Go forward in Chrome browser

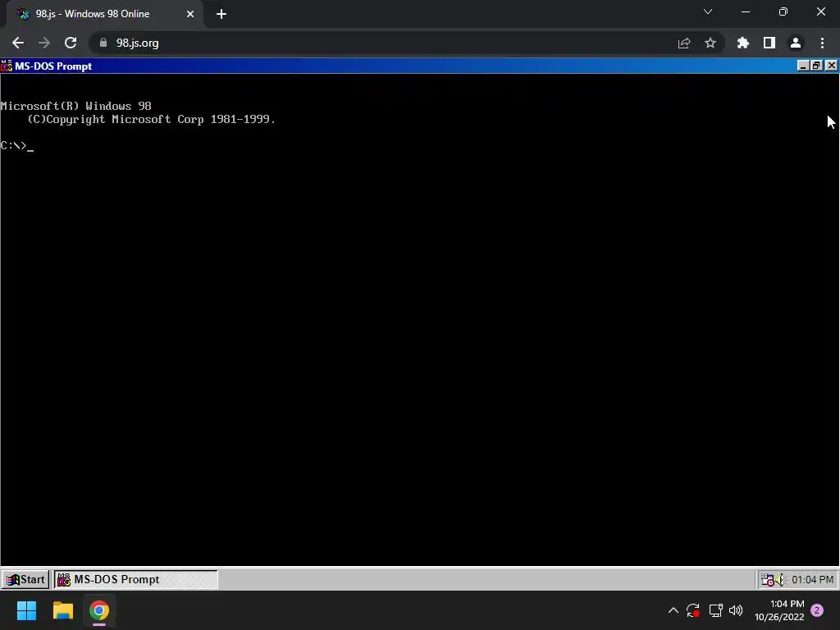44,43
